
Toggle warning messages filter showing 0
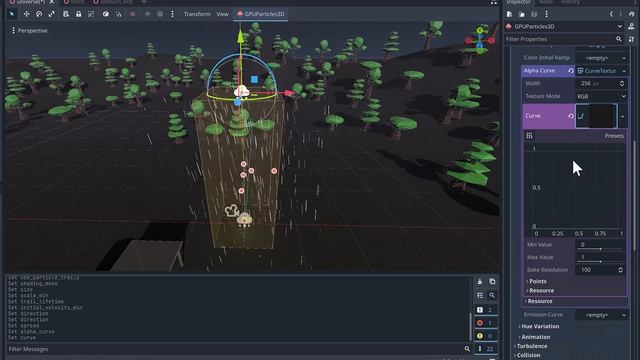[x=485, y=336]
